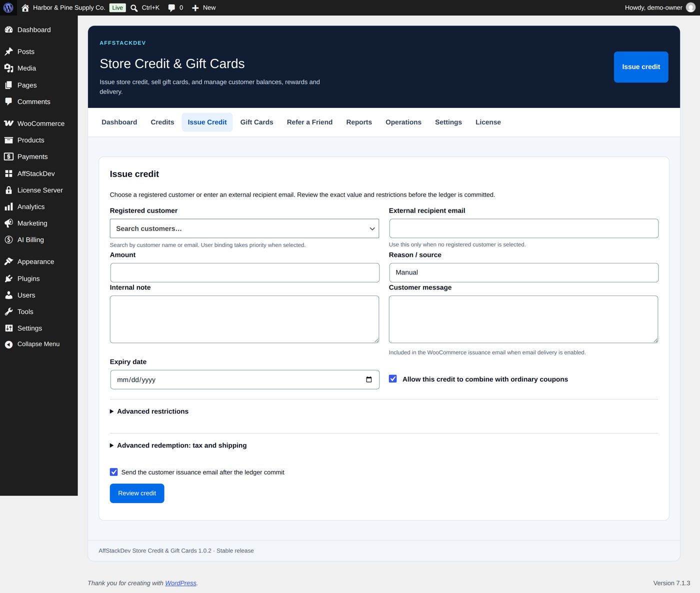Open the Ctrl+K search icon
Viewport: 700px width, 593px height.
pos(134,8)
